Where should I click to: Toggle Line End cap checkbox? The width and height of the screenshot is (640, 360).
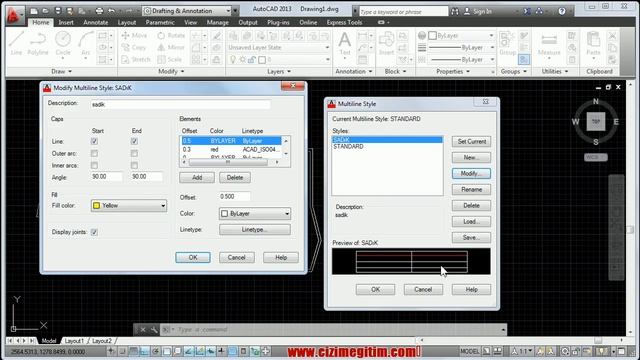click(134, 141)
